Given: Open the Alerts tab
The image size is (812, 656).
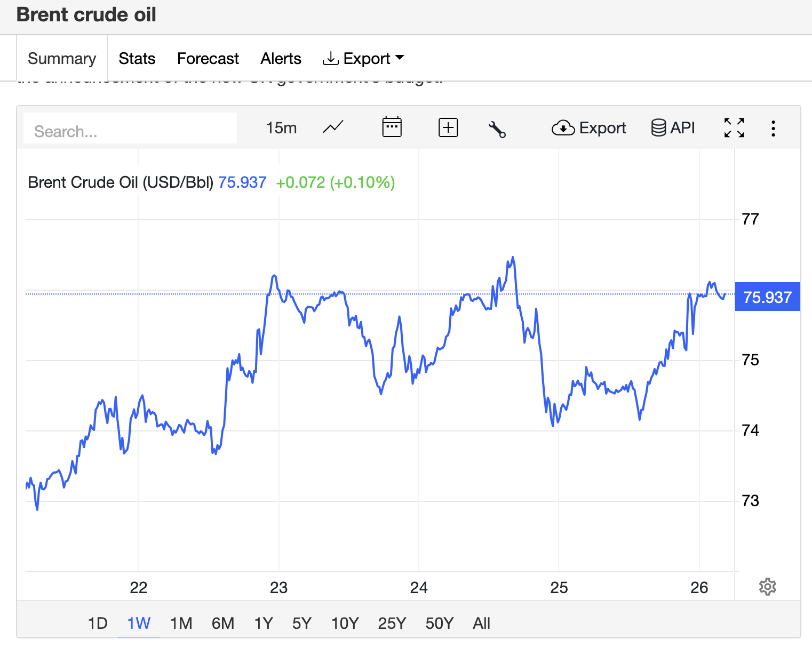Looking at the screenshot, I should click(x=281, y=59).
